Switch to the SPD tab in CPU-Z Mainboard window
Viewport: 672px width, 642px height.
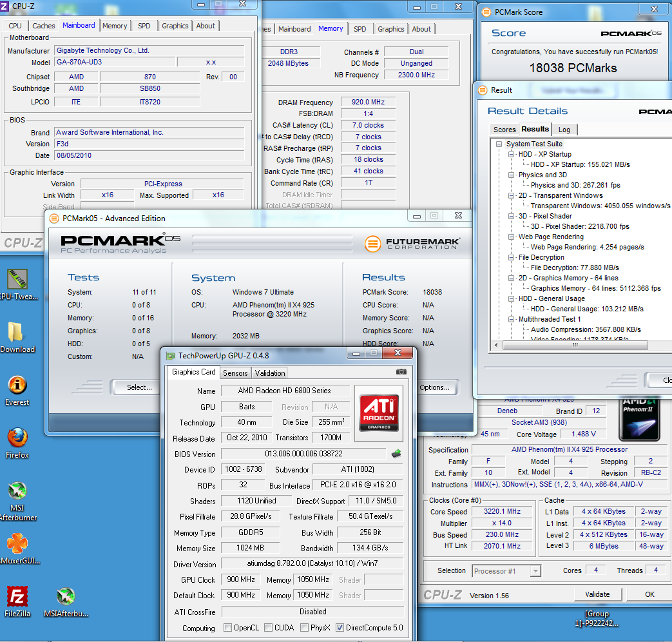click(x=144, y=26)
